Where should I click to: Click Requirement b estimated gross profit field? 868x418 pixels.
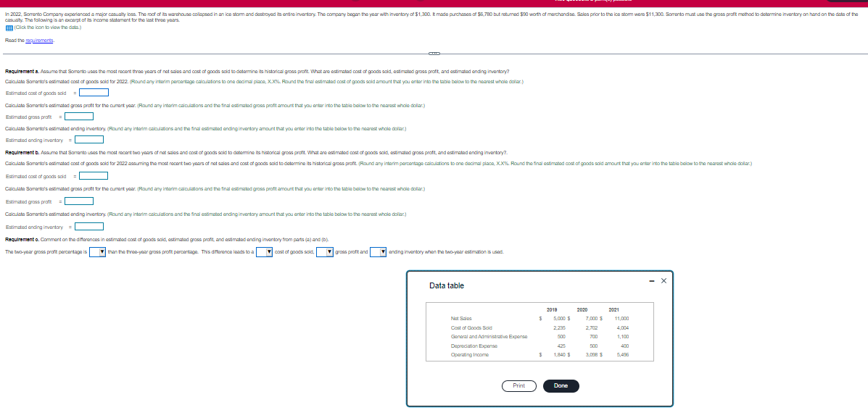[78, 201]
